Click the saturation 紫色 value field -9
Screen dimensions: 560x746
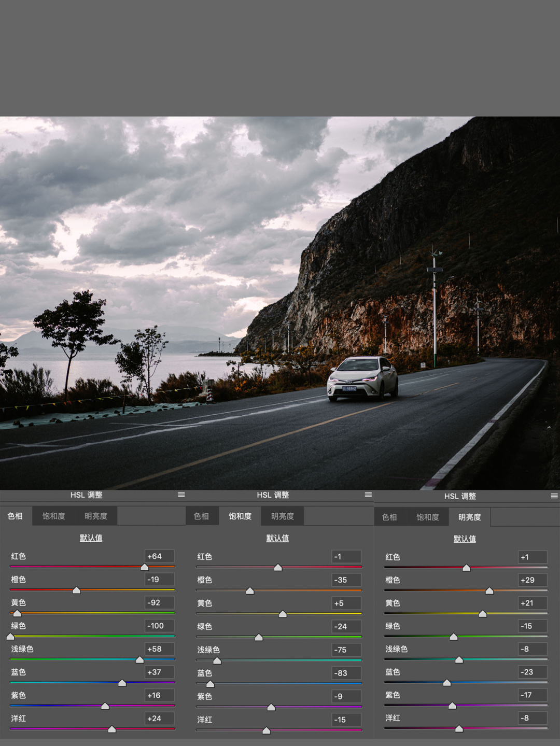tap(346, 696)
